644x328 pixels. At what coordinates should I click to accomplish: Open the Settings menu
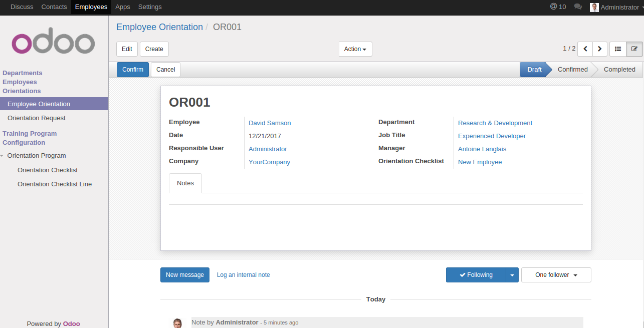[150, 7]
